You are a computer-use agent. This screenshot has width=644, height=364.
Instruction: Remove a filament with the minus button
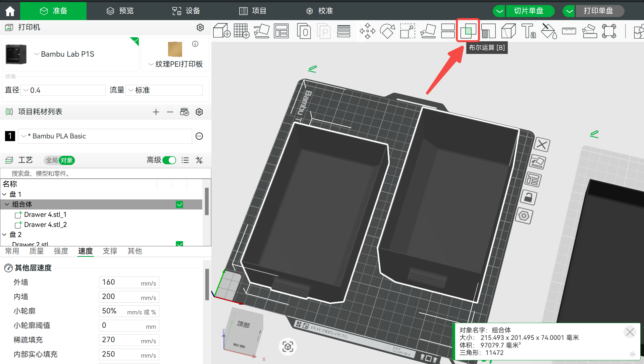(170, 112)
